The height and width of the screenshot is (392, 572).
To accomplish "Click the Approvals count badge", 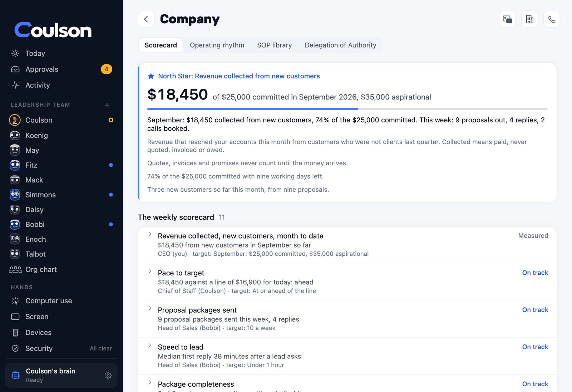I will [107, 69].
